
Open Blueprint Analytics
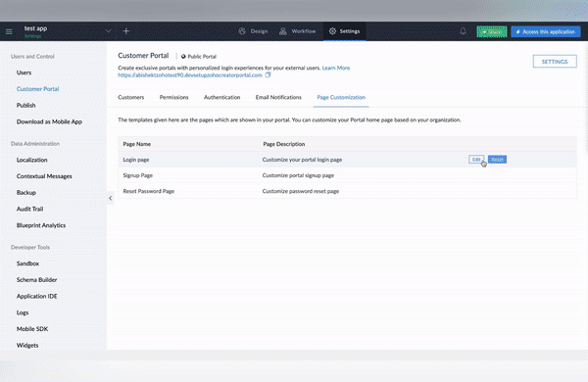coord(41,225)
